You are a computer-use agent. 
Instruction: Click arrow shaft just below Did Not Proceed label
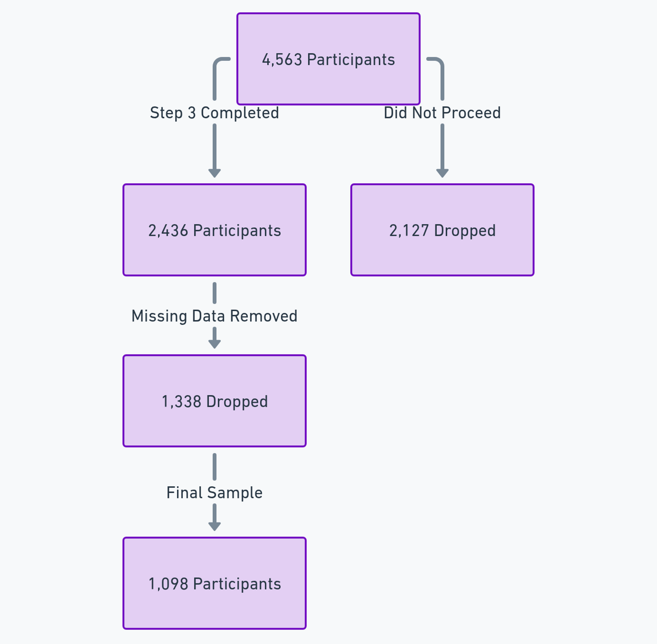coord(442,145)
